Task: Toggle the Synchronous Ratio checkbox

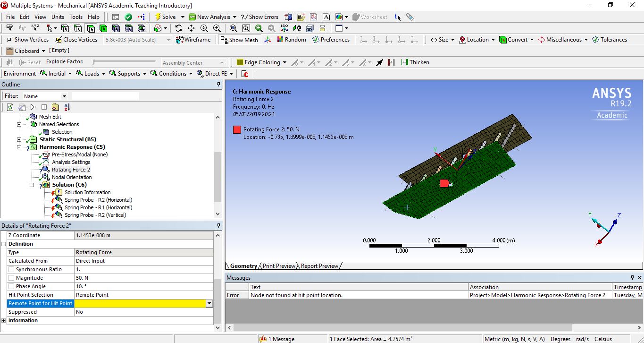Action: pos(11,269)
